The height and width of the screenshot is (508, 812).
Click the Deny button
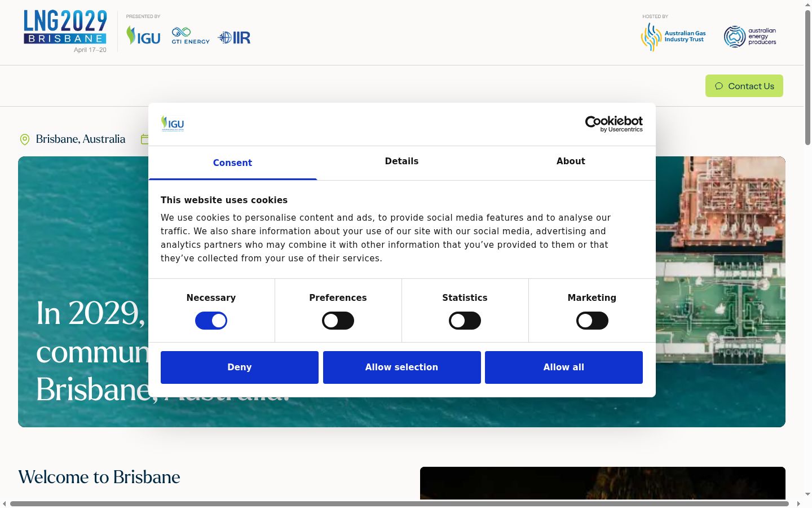click(x=240, y=367)
